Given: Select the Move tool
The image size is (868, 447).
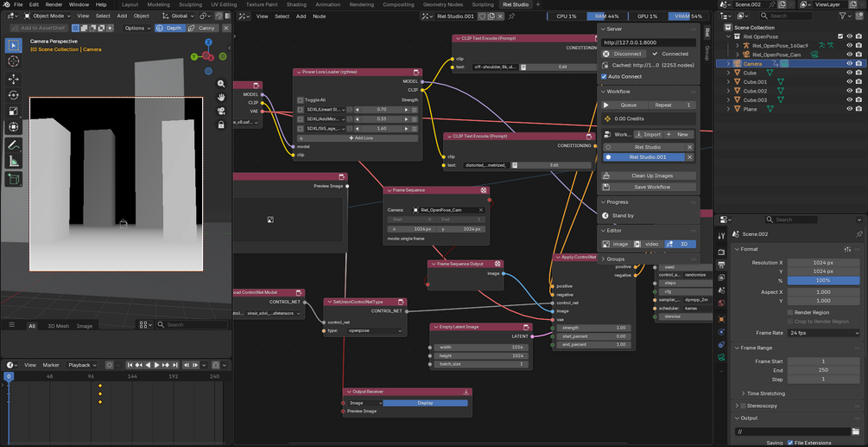Looking at the screenshot, I should [x=14, y=80].
